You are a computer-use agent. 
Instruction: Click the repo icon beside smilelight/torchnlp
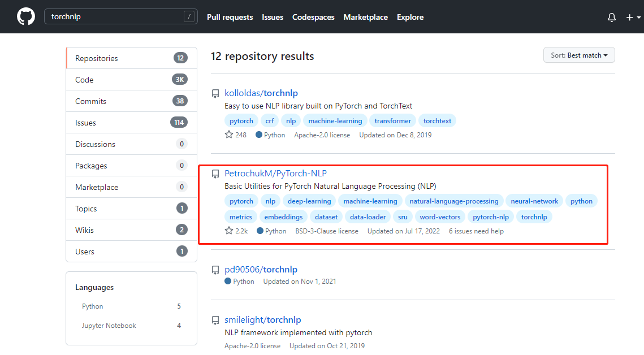pyautogui.click(x=215, y=320)
